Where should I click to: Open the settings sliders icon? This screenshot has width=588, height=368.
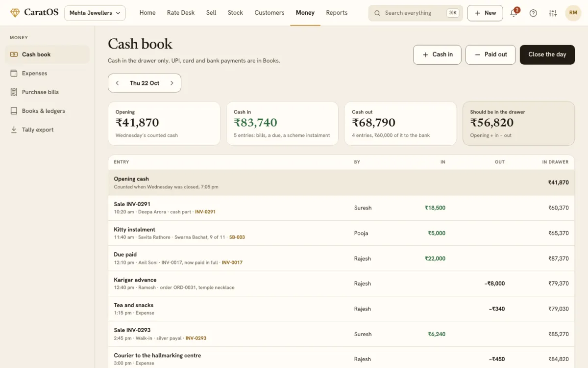(553, 13)
